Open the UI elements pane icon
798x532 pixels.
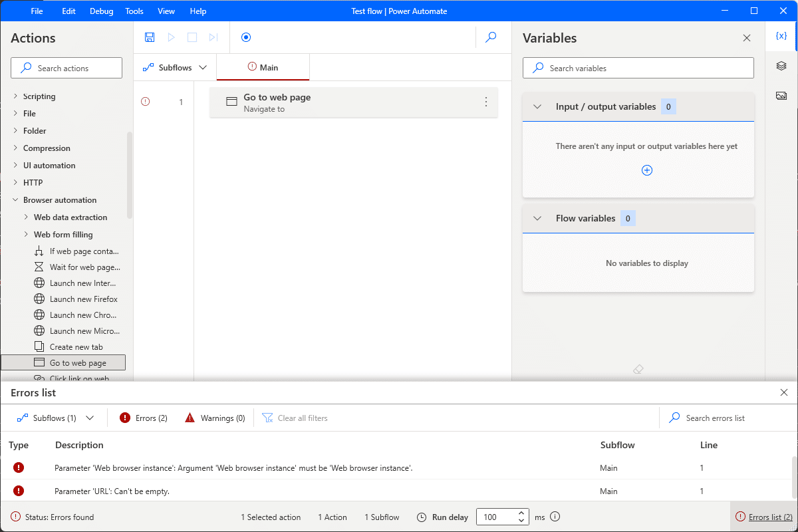781,66
